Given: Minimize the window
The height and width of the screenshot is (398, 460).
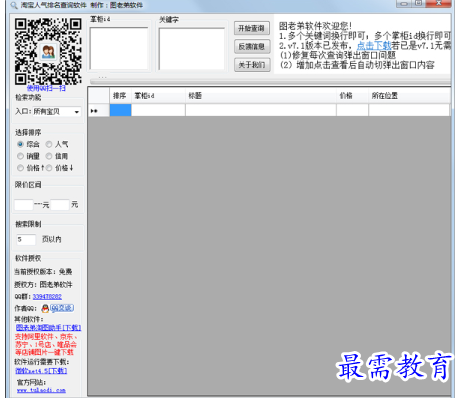Looking at the screenshot, I should [404, 3].
